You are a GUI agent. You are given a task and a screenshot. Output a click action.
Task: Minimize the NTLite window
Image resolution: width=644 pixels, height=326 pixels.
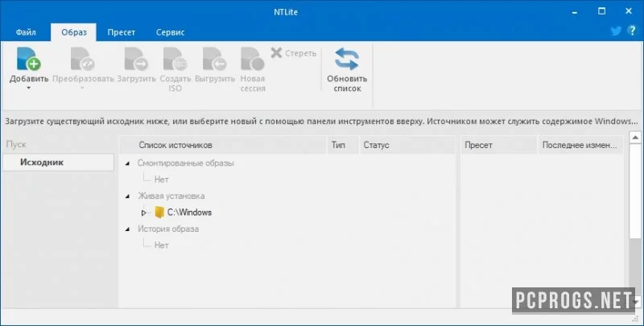(x=575, y=12)
